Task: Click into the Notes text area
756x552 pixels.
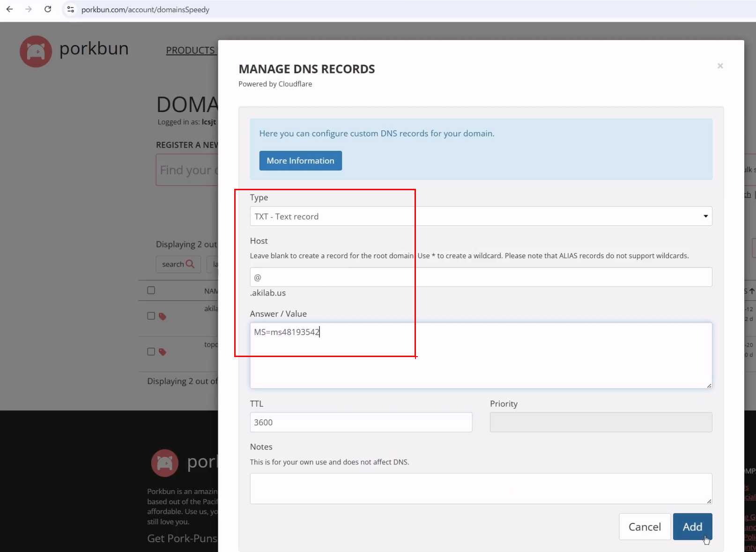Action: pyautogui.click(x=481, y=488)
